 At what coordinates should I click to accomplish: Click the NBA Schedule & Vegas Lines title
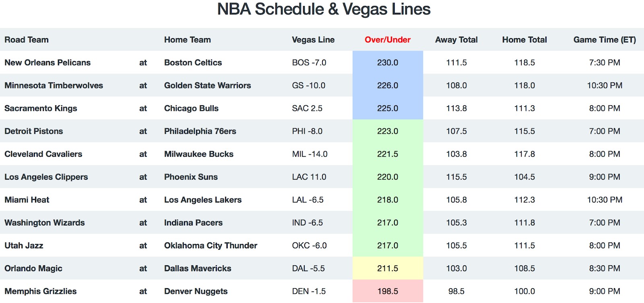point(324,9)
